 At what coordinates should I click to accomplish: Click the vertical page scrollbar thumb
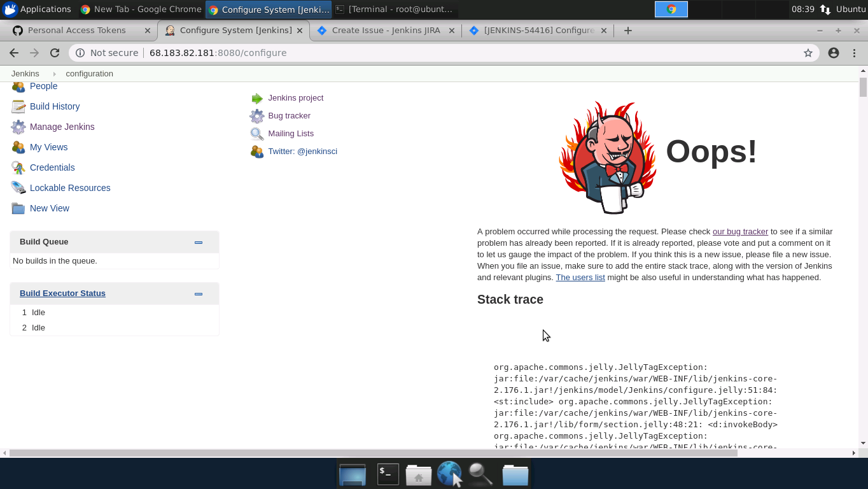tap(863, 87)
